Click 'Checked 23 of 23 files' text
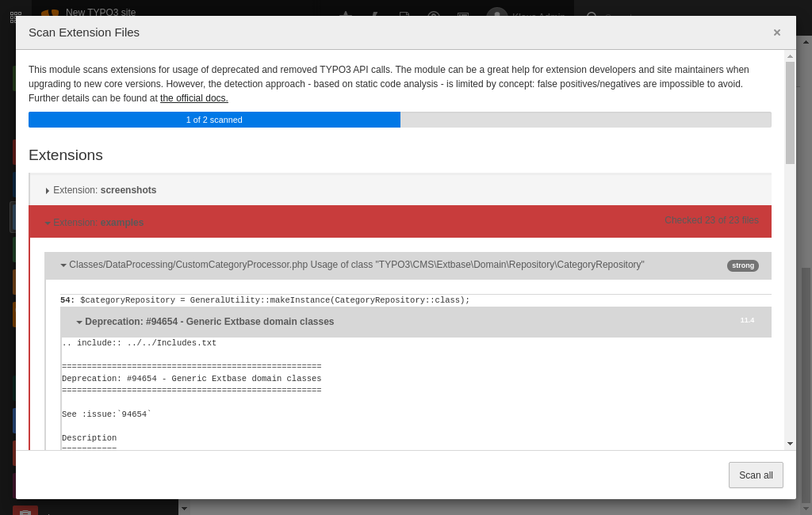This screenshot has width=812, height=515. coord(711,220)
